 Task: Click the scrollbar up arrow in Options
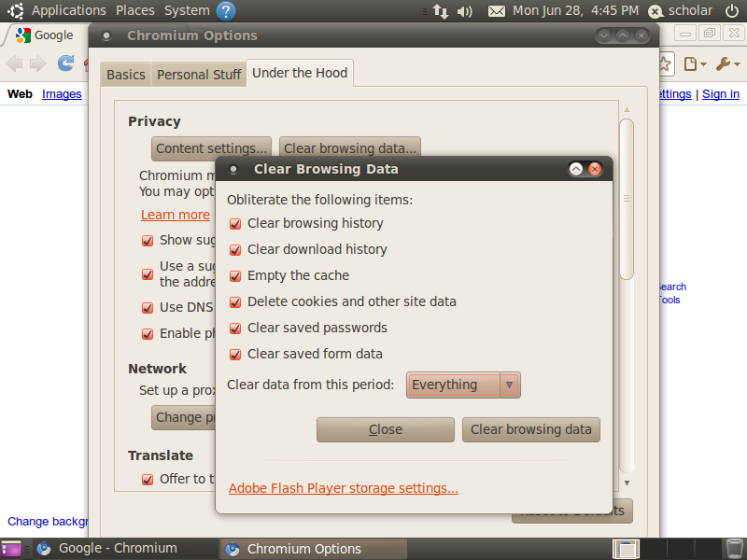click(627, 109)
